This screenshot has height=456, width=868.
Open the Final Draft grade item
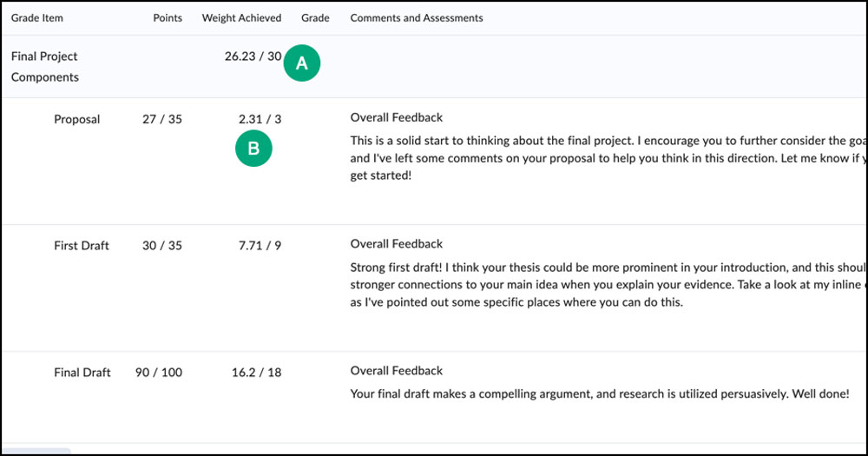[82, 373]
